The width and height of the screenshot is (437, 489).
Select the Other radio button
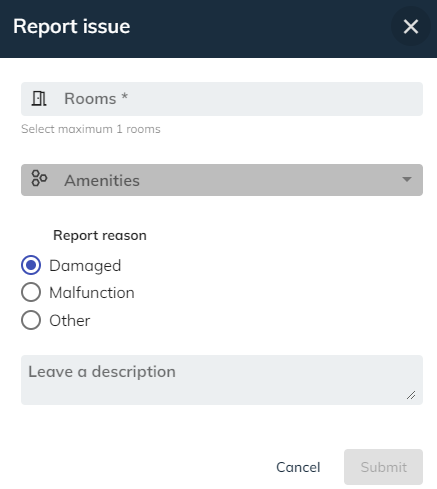point(31,320)
